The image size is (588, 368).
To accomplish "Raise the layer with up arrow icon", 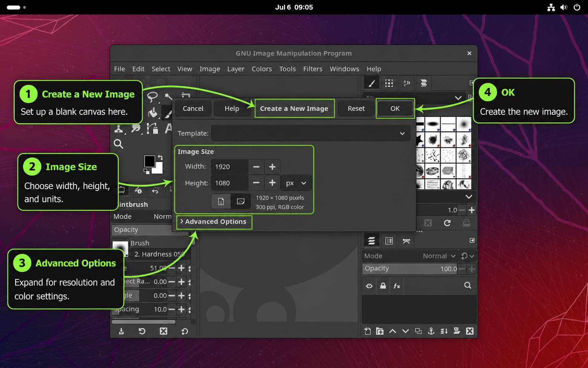I will 393,331.
